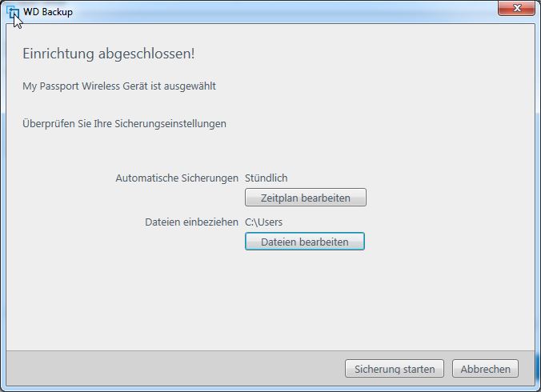Click the WD Backup window title
Screen dimensions: 541x392
click(48, 12)
